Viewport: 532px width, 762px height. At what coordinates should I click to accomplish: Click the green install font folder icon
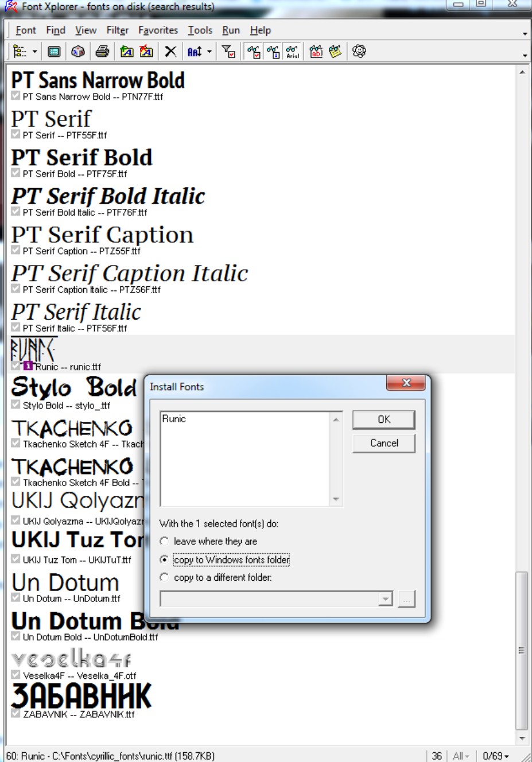(x=127, y=52)
